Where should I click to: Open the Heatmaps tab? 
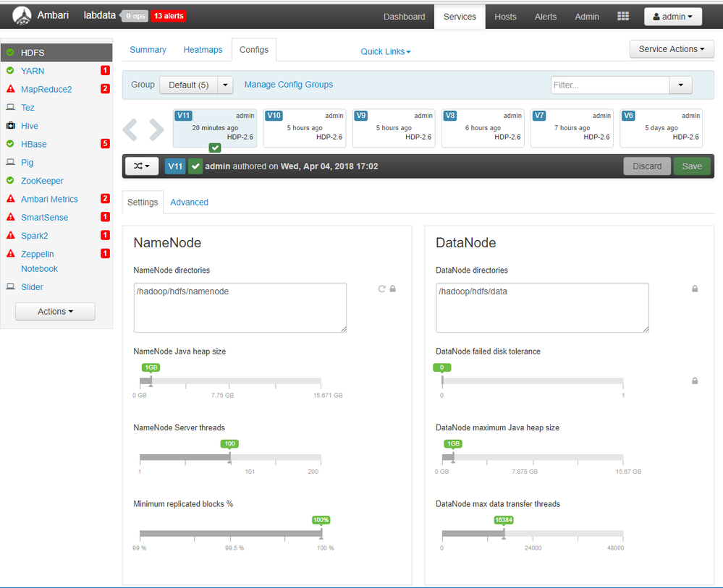tap(203, 50)
